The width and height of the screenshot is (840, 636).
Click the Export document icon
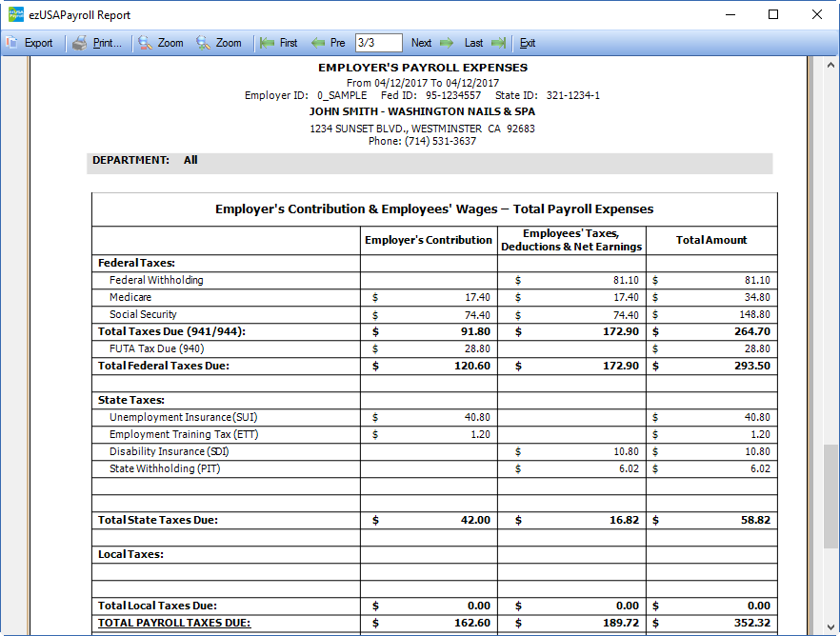tap(12, 43)
